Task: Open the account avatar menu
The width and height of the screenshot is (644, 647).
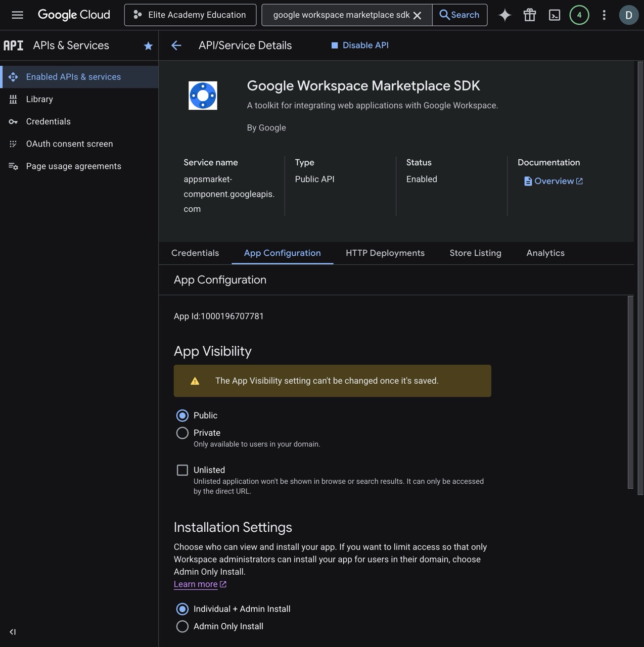Action: tap(628, 15)
